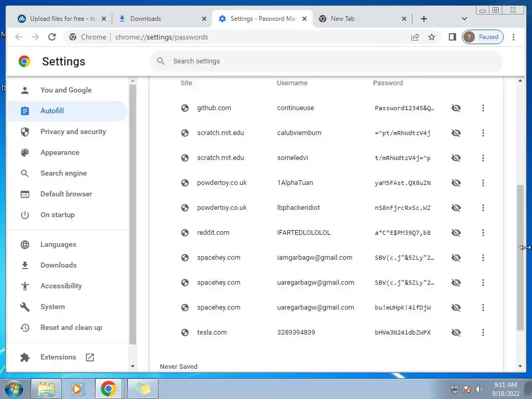
Task: Click the Paused profile button
Action: pos(483,37)
